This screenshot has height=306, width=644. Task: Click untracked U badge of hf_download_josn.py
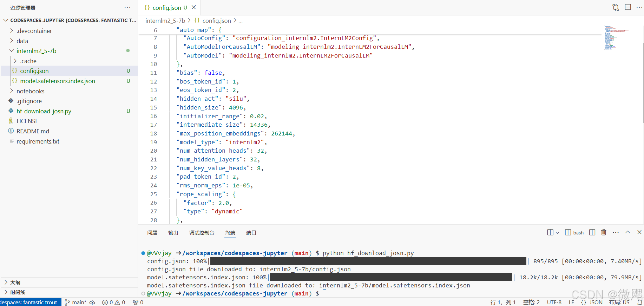128,111
